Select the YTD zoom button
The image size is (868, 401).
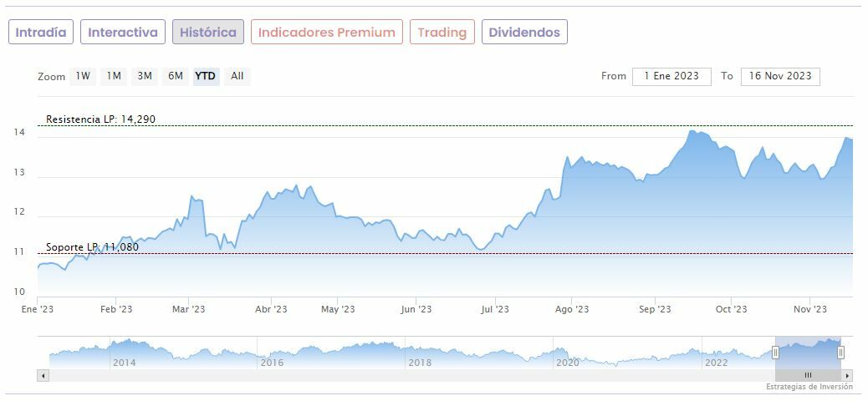[x=206, y=76]
